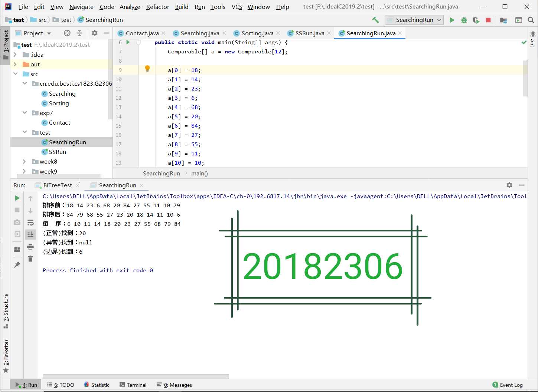538x392 pixels.
Task: Toggle the Favorites side panel
Action: pos(6,356)
